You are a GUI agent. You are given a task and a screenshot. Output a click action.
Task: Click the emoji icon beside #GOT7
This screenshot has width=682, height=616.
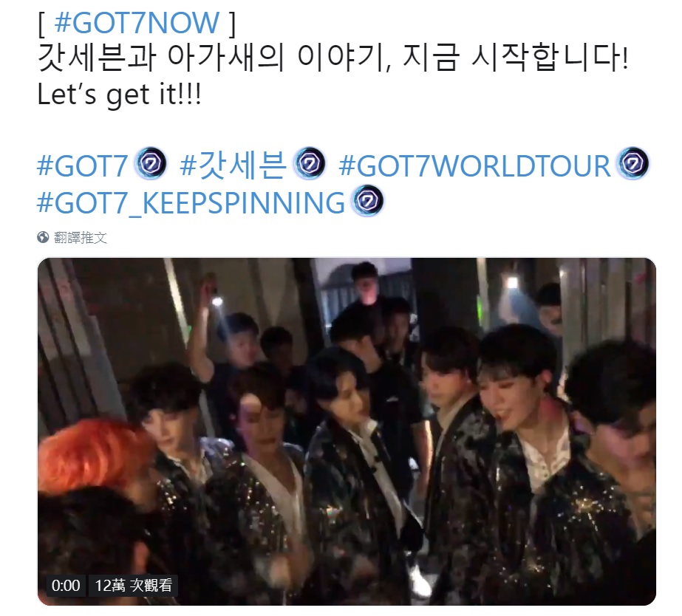pyautogui.click(x=151, y=163)
